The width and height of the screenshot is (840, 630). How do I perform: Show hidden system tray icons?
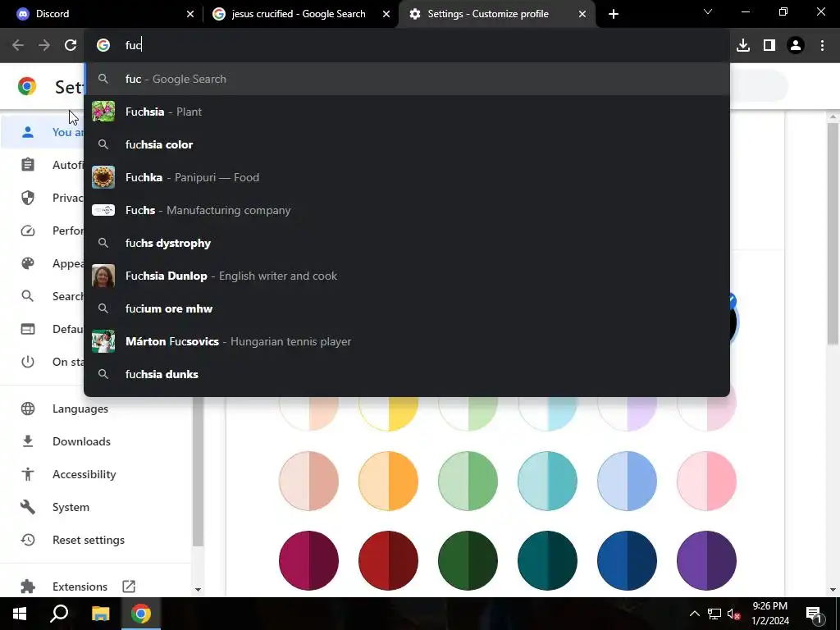(x=694, y=614)
